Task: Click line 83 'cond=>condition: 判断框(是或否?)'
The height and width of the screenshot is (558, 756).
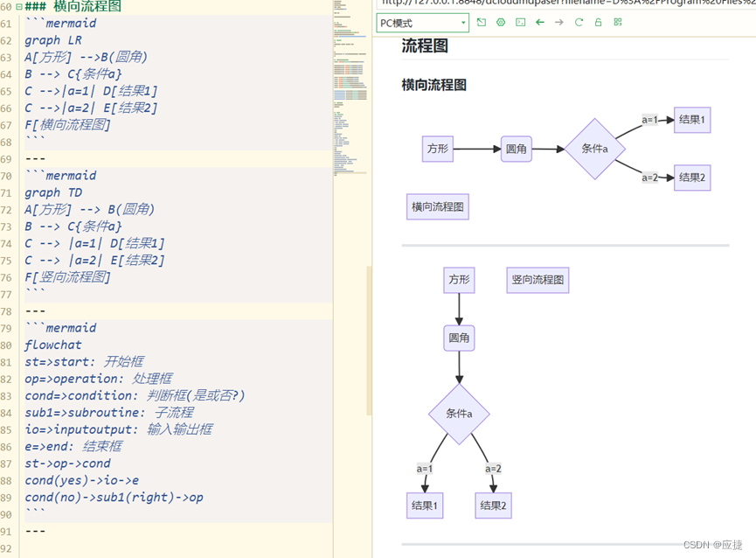Action: (135, 396)
